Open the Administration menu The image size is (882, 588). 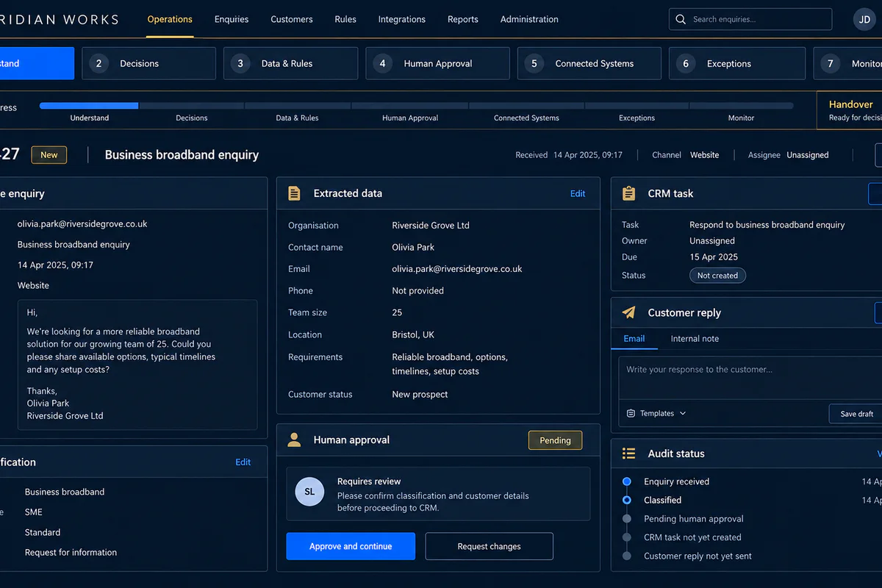(x=529, y=19)
